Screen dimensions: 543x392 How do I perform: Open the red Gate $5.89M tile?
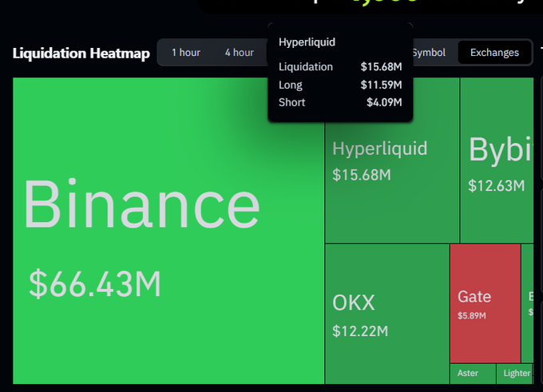click(x=486, y=303)
